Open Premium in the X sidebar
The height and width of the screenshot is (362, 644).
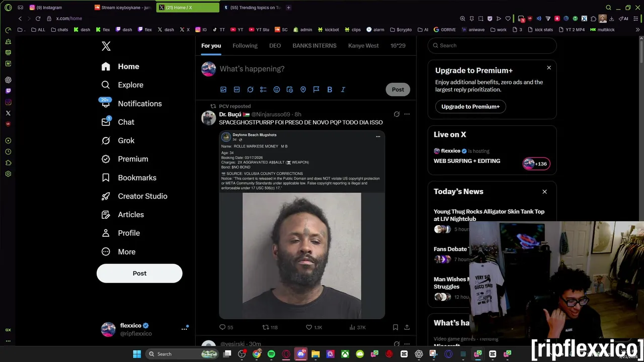125,159
